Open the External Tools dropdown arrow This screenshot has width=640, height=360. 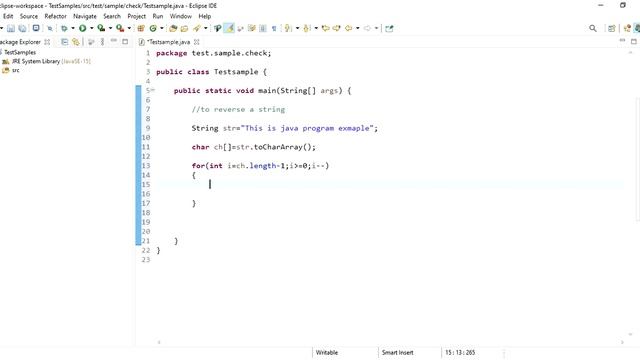tap(129, 28)
